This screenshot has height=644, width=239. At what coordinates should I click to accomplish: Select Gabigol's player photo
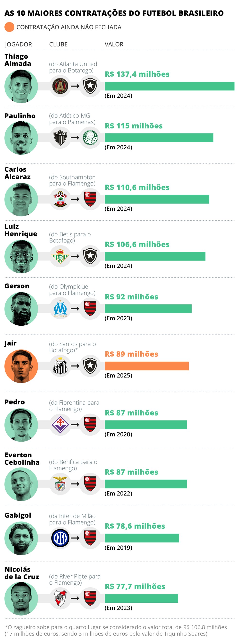tap(21, 538)
